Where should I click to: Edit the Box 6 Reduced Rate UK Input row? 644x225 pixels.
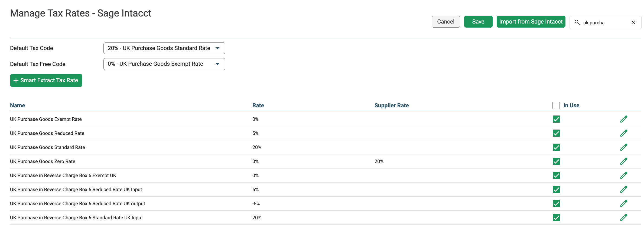point(624,189)
